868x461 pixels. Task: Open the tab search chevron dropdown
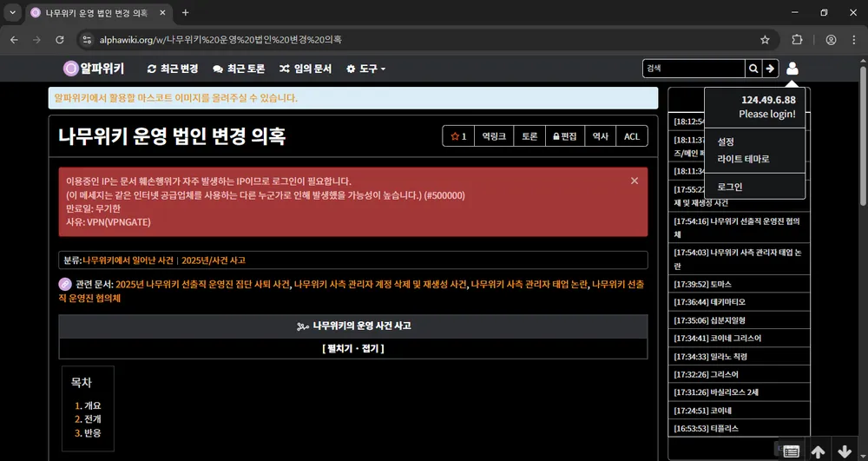click(x=12, y=13)
